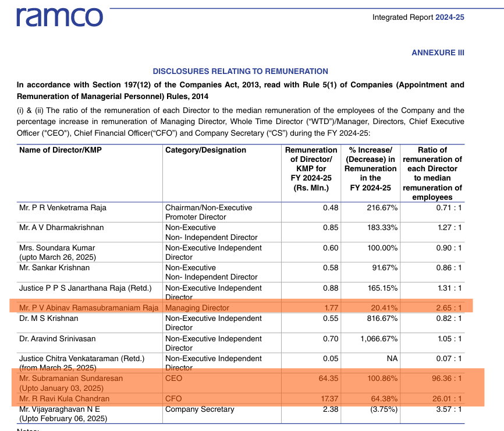
Task: Click the '% Increase/(Decrease) in Remuneration' header
Action: coord(371,169)
